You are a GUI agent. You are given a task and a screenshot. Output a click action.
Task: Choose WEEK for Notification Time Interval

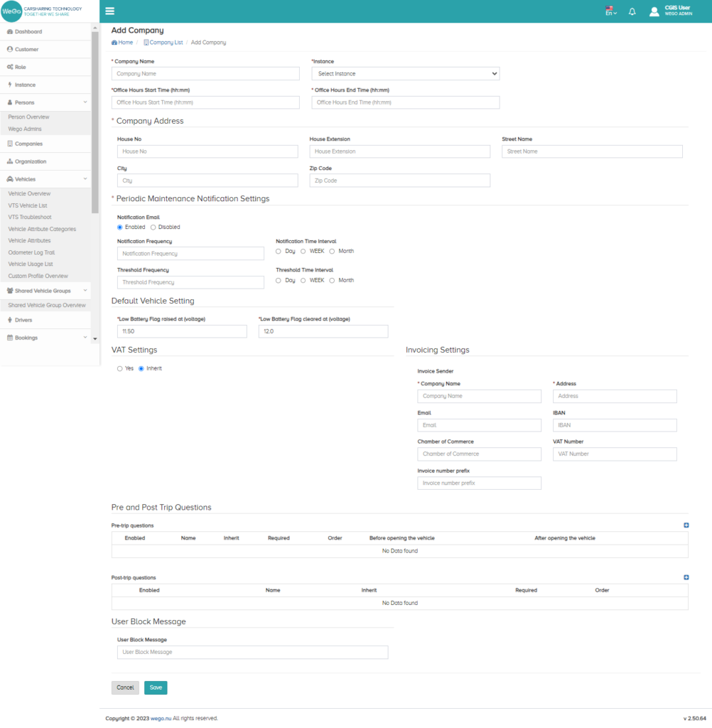pos(303,251)
